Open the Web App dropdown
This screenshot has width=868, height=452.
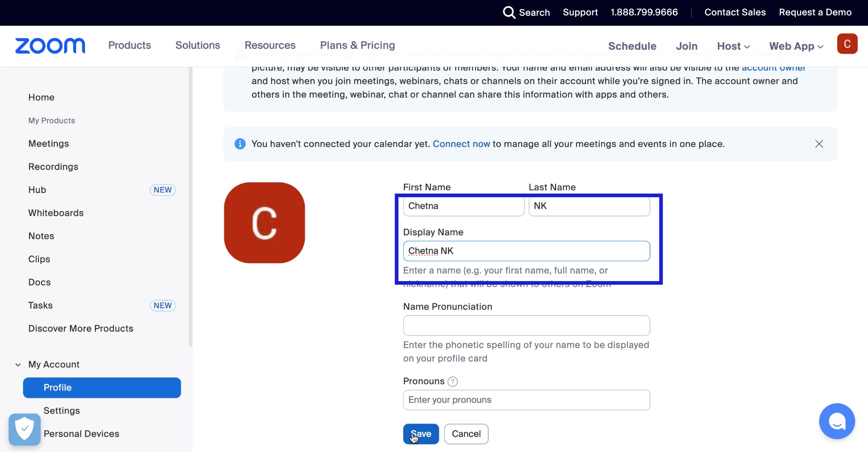click(x=796, y=46)
